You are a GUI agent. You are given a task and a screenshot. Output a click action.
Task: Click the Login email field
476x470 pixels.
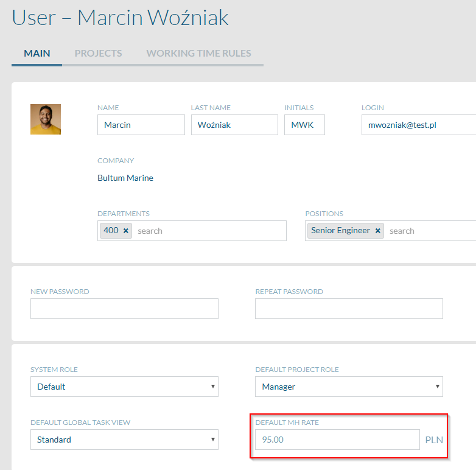click(x=419, y=125)
